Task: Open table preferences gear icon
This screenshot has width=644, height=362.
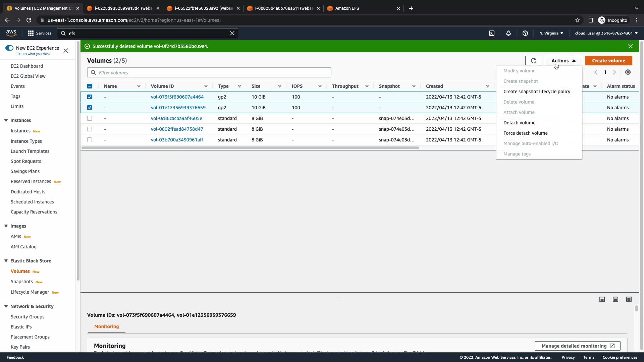Action: (x=628, y=72)
